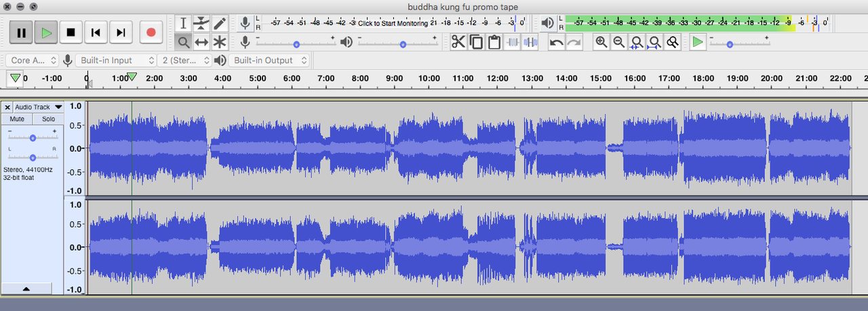Image resolution: width=868 pixels, height=311 pixels.
Task: Click the playback meter speaker icon
Action: (x=547, y=23)
